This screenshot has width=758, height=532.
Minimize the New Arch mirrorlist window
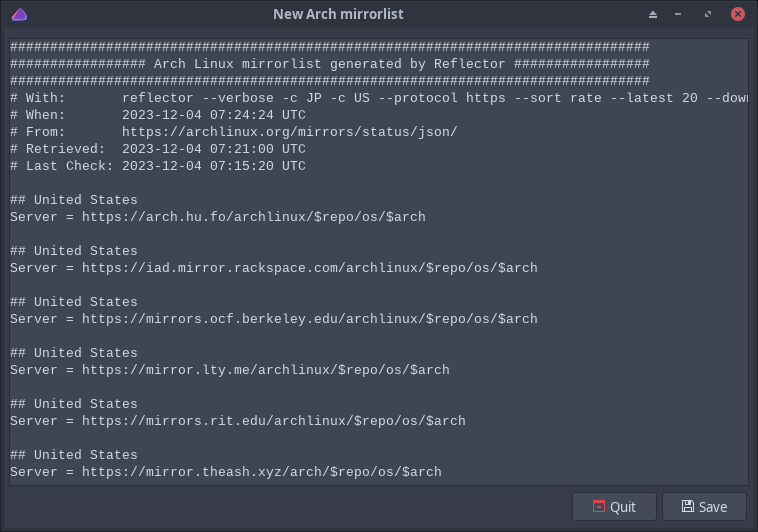coord(678,15)
